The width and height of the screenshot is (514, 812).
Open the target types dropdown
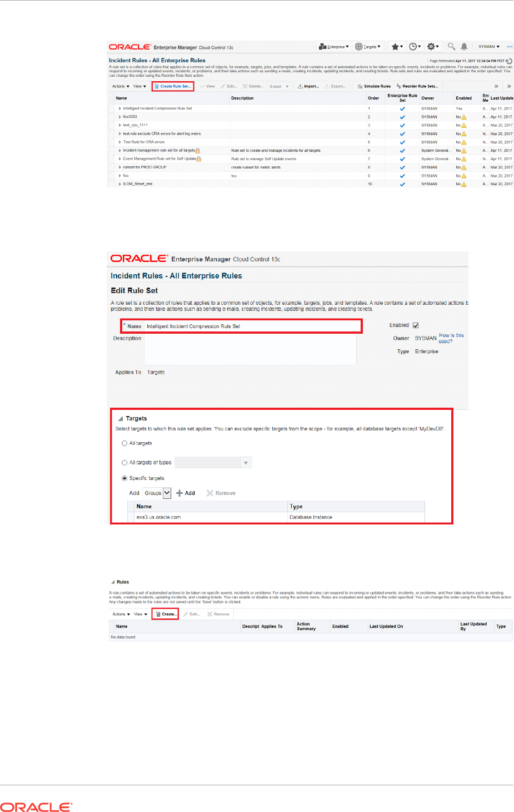[x=246, y=463]
